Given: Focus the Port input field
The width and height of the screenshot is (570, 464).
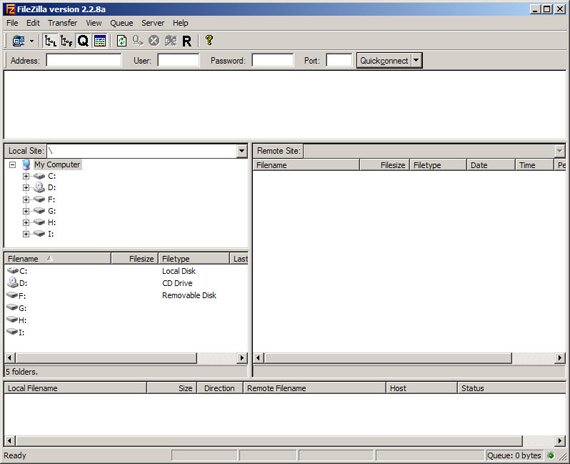Looking at the screenshot, I should [x=339, y=60].
